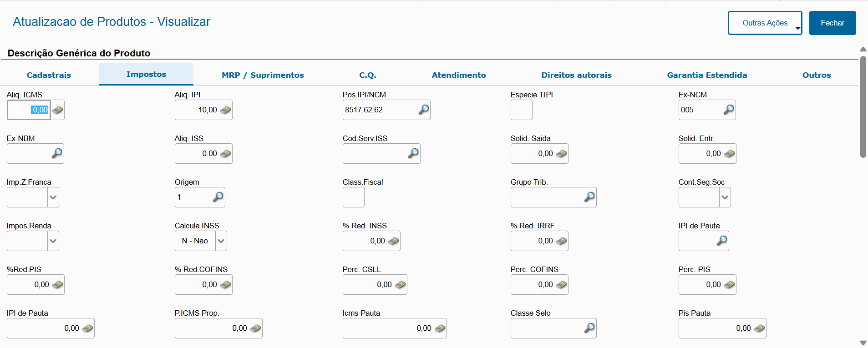Expand the Imp.Z.Franca dropdown
The height and width of the screenshot is (348, 868).
click(x=53, y=197)
